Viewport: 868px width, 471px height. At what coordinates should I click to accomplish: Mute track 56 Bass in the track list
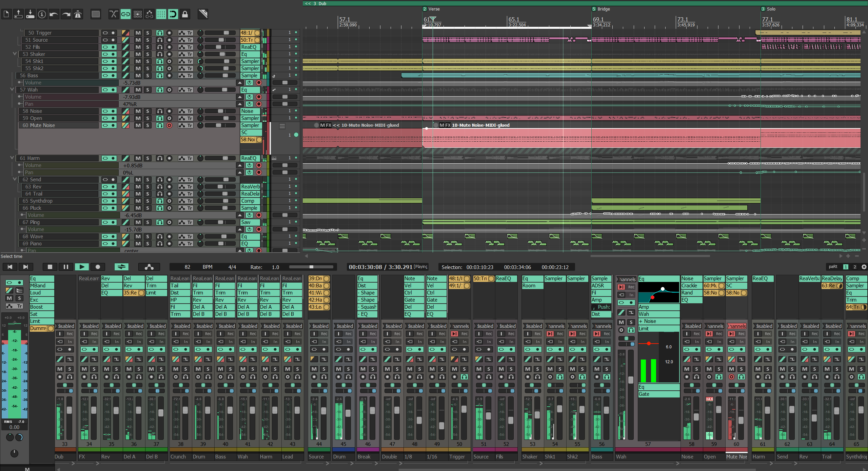tap(138, 76)
